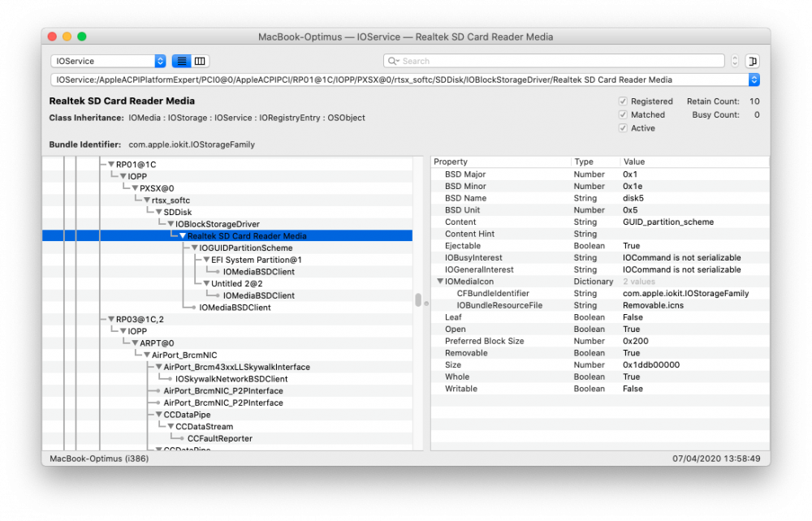Image resolution: width=812 pixels, height=521 pixels.
Task: Click the window's green zoom button
Action: click(82, 37)
